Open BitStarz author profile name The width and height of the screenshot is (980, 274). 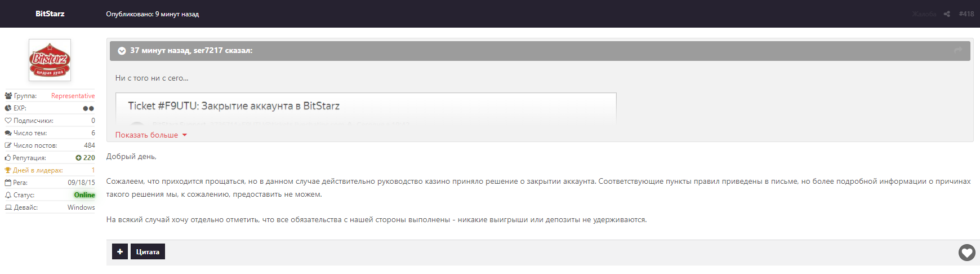point(50,14)
